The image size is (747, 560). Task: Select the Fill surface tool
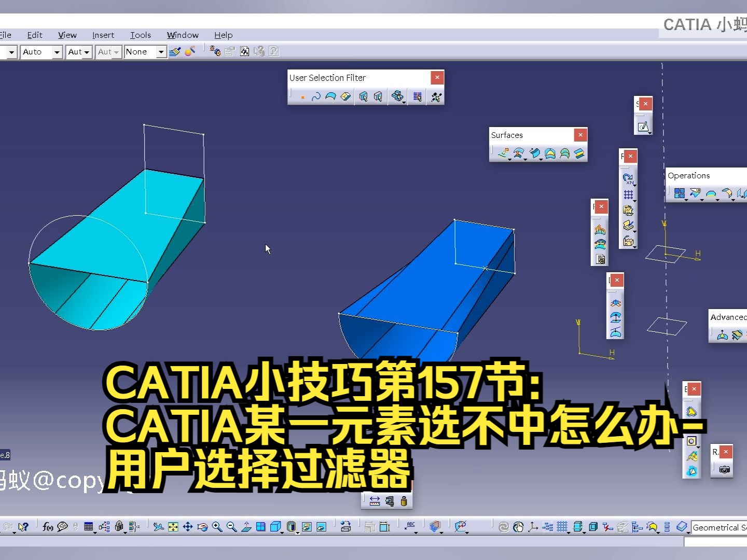[550, 153]
